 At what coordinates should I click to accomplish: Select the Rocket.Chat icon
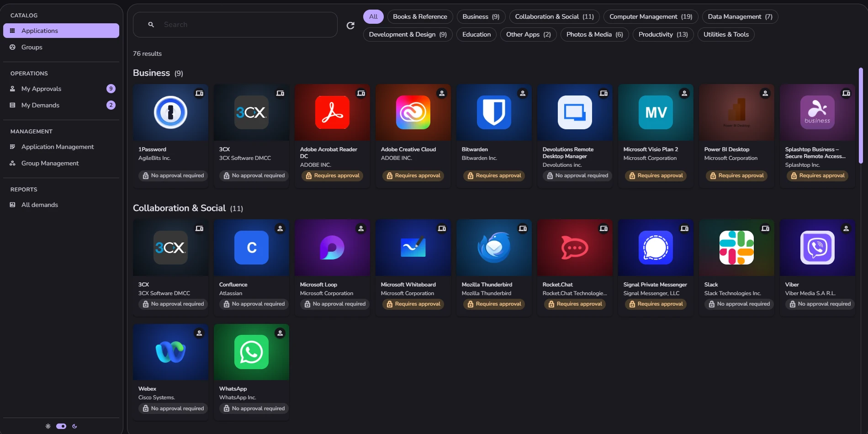pyautogui.click(x=575, y=248)
